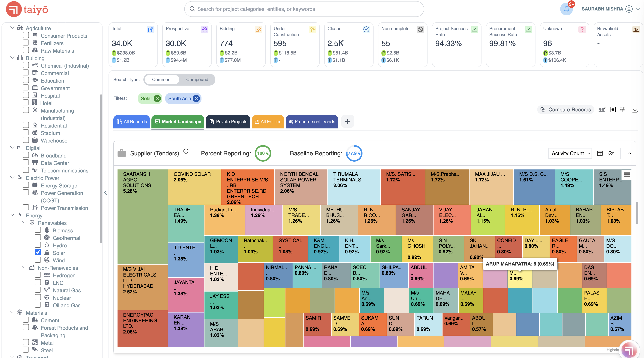Collapse the Supplier Tenders panel chevron

[x=630, y=153]
